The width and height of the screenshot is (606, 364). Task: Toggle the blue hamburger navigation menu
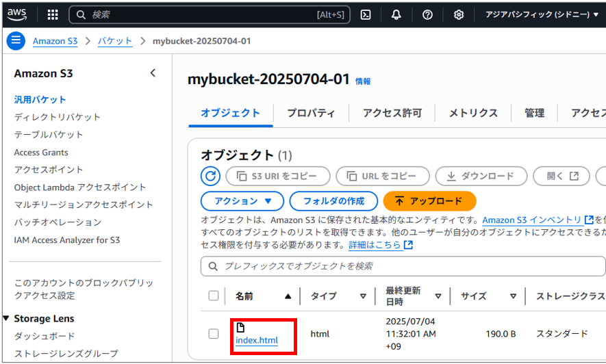coord(16,40)
